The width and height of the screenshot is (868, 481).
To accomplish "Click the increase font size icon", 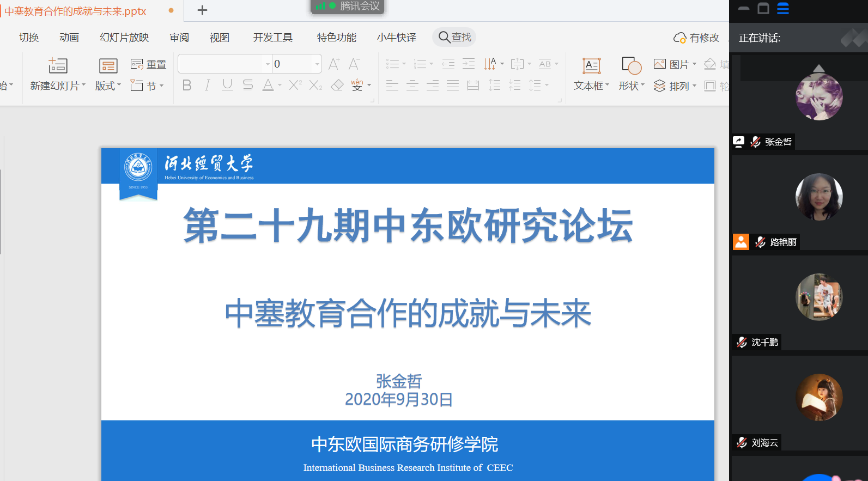I will pyautogui.click(x=334, y=64).
